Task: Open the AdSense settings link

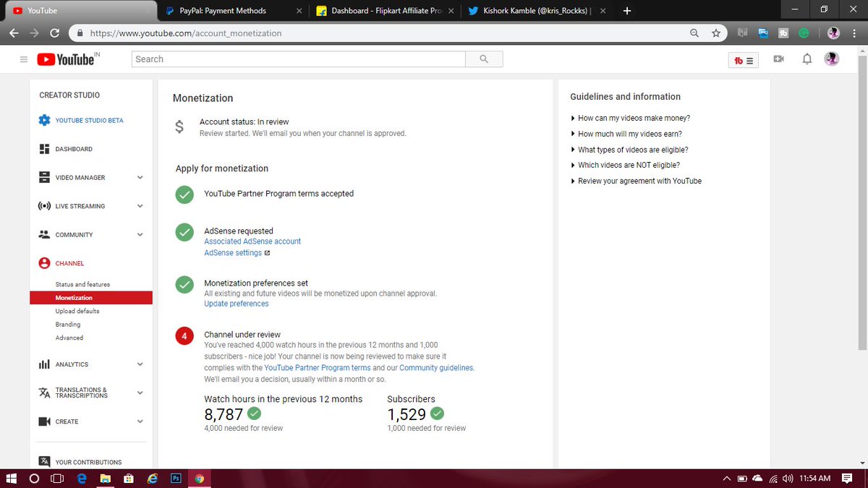Action: point(233,253)
